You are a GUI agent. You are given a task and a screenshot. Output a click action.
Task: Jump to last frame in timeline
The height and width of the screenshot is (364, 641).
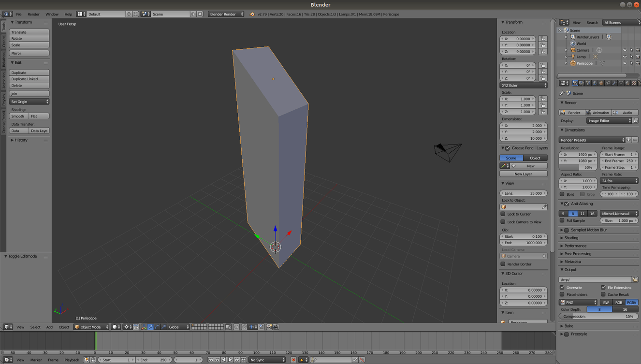click(x=243, y=360)
